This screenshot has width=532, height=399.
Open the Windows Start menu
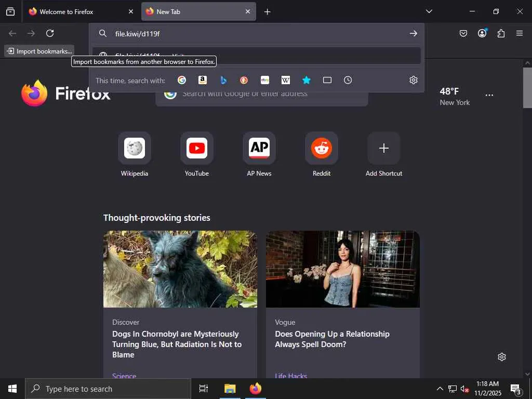point(12,389)
